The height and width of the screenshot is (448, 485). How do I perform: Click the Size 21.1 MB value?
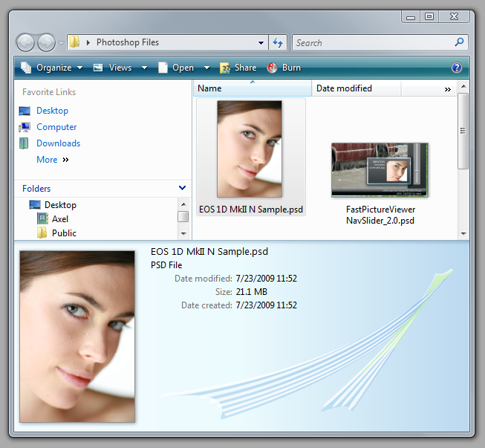[252, 292]
